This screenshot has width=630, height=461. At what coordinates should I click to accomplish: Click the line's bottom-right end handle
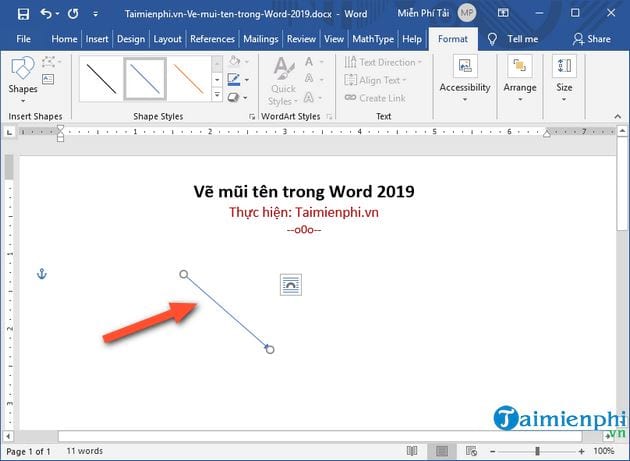click(270, 350)
